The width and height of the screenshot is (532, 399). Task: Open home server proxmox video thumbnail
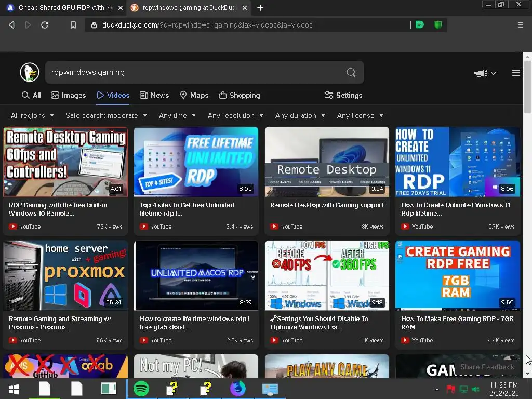coord(65,275)
